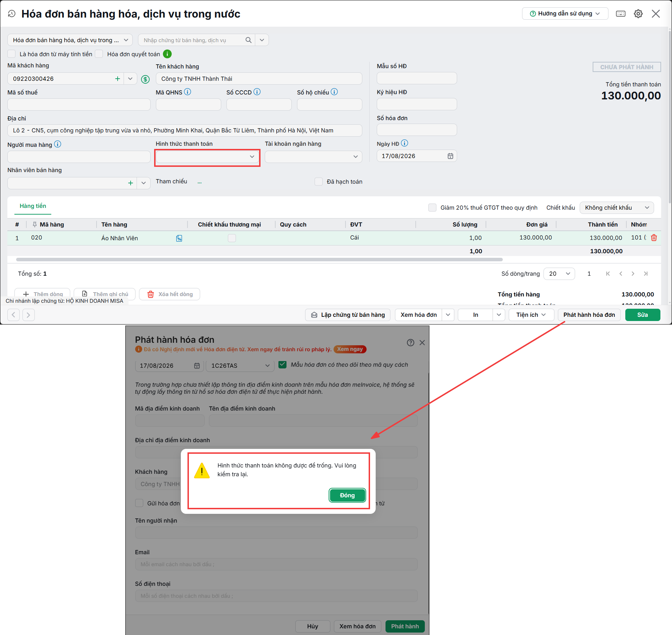Image resolution: width=672 pixels, height=635 pixels.
Task: Click the Đóng button in warning dialog
Action: pyautogui.click(x=347, y=495)
